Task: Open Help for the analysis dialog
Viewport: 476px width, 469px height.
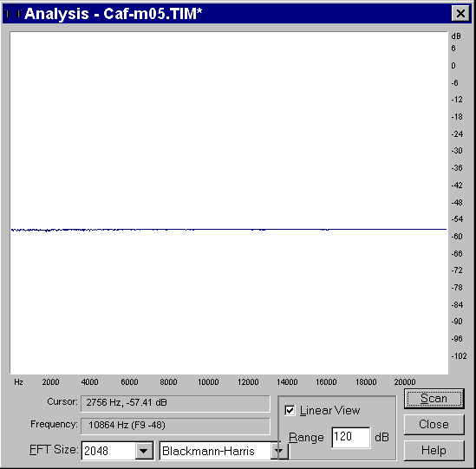Action: pyautogui.click(x=434, y=450)
